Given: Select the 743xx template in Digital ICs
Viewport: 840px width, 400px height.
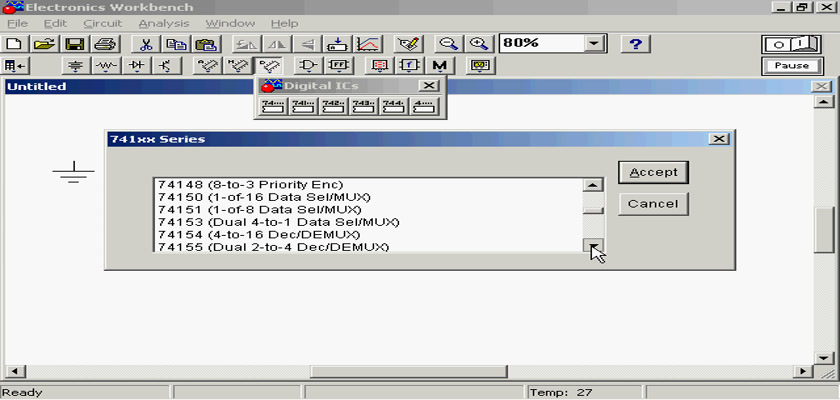Looking at the screenshot, I should pyautogui.click(x=364, y=106).
